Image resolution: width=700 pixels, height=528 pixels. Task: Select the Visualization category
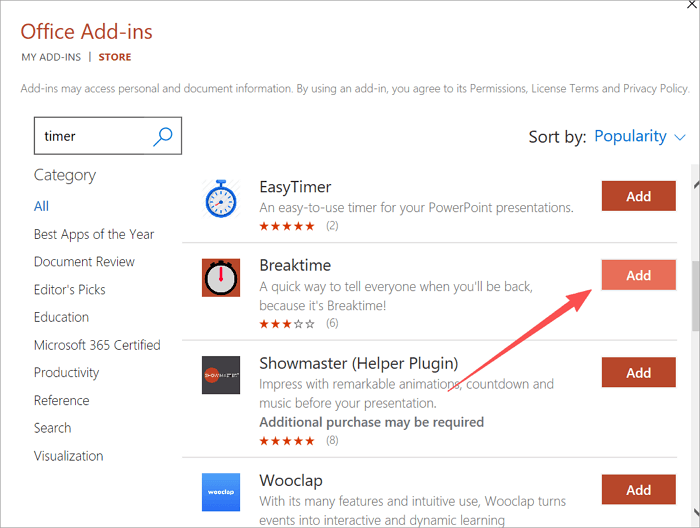pos(68,456)
